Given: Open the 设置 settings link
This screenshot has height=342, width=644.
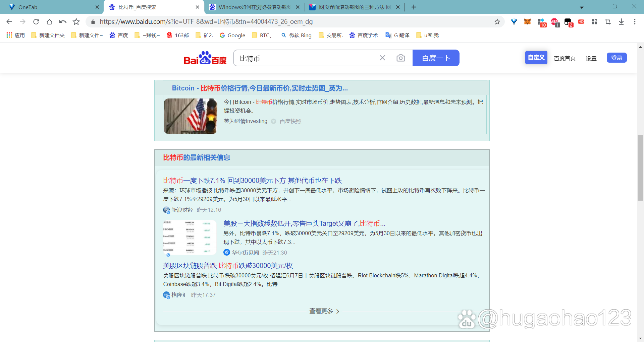Looking at the screenshot, I should click(591, 58).
